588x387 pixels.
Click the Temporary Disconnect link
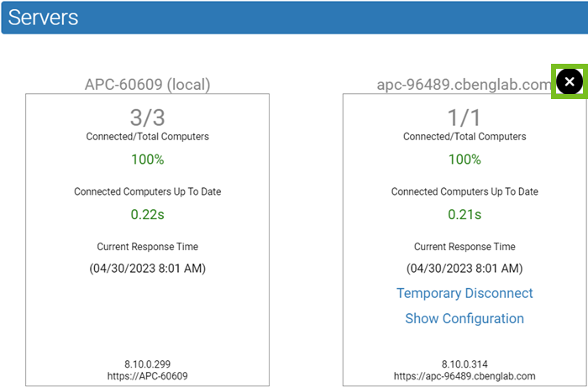(465, 293)
